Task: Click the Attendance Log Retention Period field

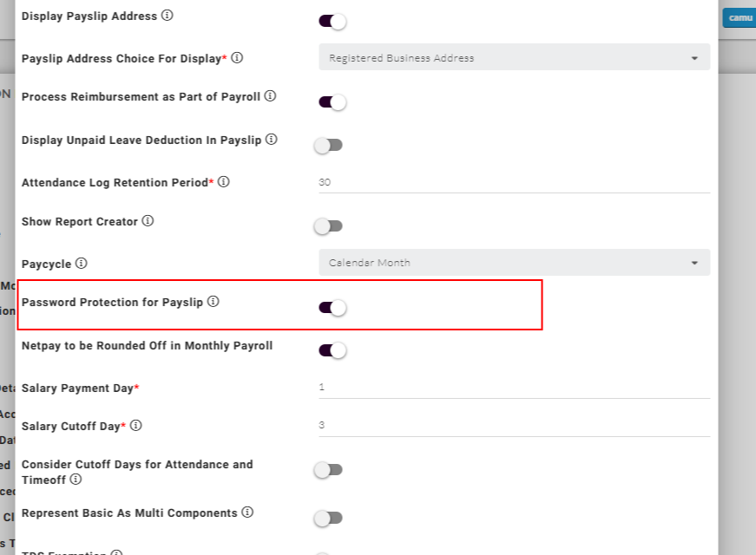Action: tap(514, 182)
